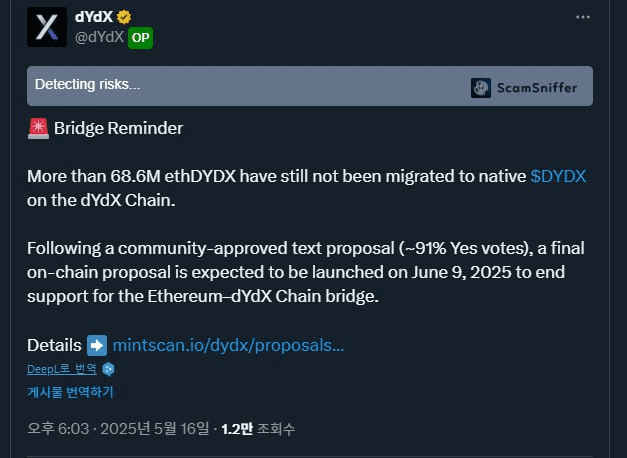Click the 1.2만 조회수 view count
Image resolution: width=627 pixels, height=458 pixels.
coord(258,429)
